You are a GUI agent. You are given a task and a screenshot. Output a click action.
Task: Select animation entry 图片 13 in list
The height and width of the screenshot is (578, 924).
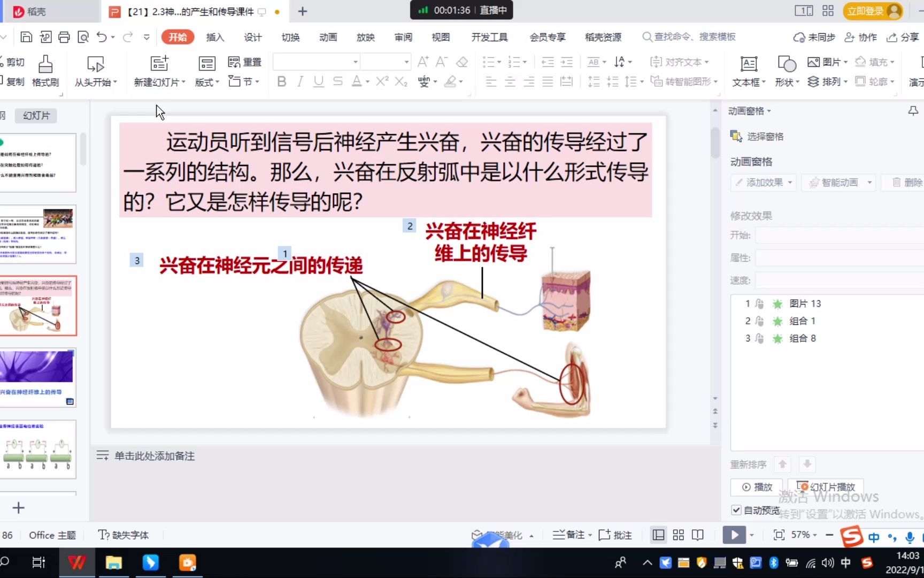(806, 303)
